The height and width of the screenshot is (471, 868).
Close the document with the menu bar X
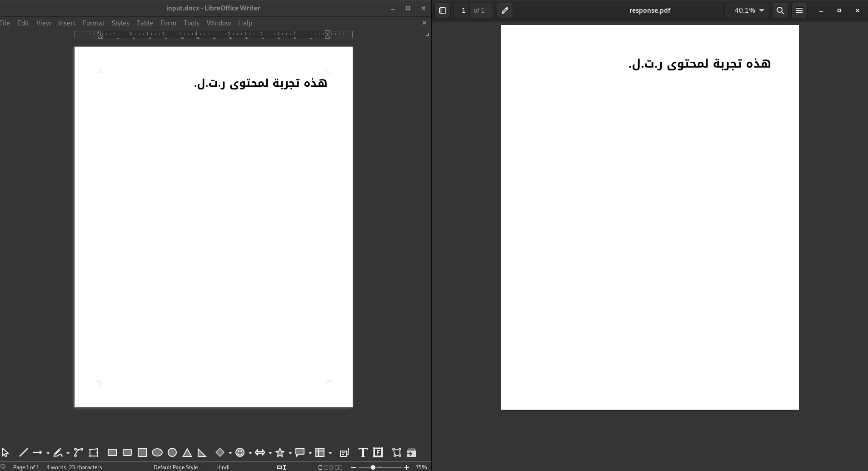tap(424, 23)
